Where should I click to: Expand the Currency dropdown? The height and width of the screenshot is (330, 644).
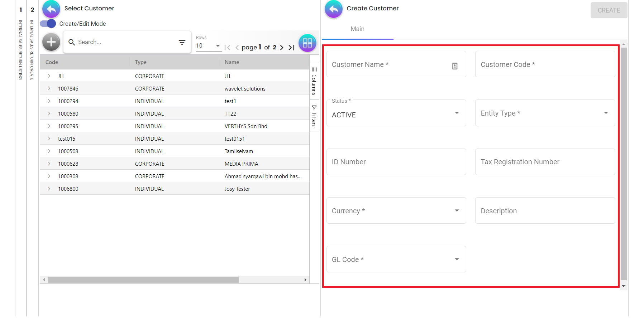click(396, 210)
